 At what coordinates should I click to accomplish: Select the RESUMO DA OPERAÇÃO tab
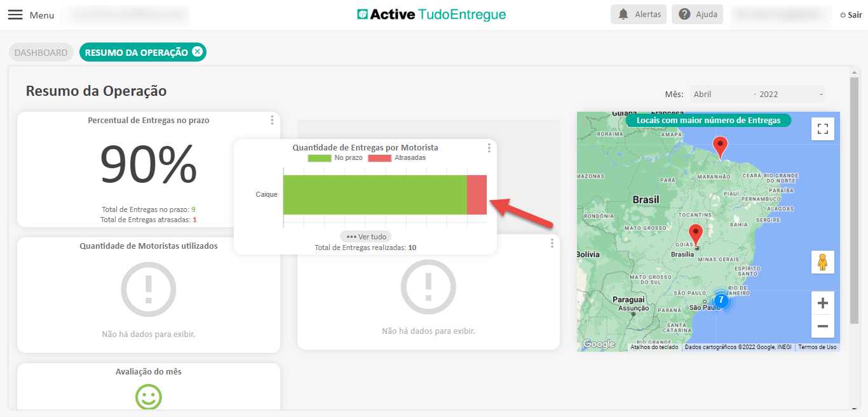pos(137,52)
